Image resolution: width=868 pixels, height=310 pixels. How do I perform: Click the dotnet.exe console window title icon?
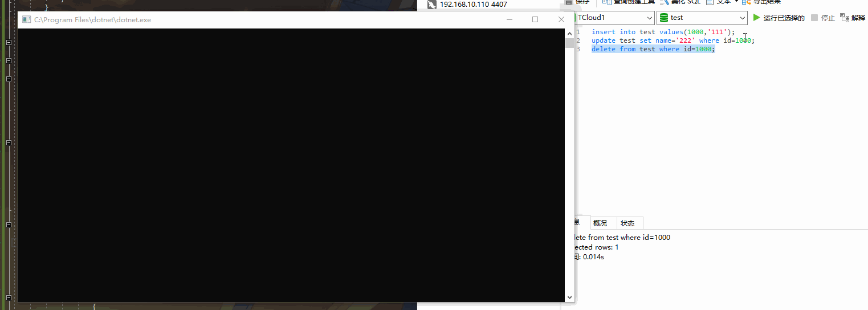[x=26, y=19]
